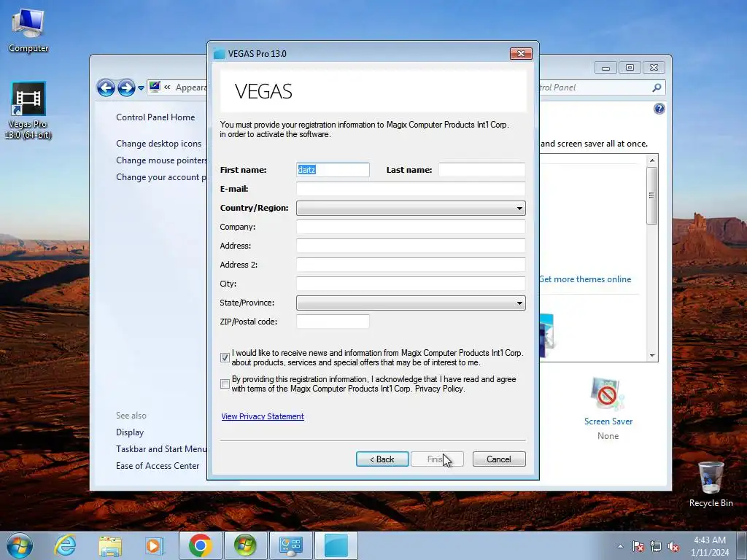Click the VEGAS Pro 13.0 title bar icon

pos(220,54)
